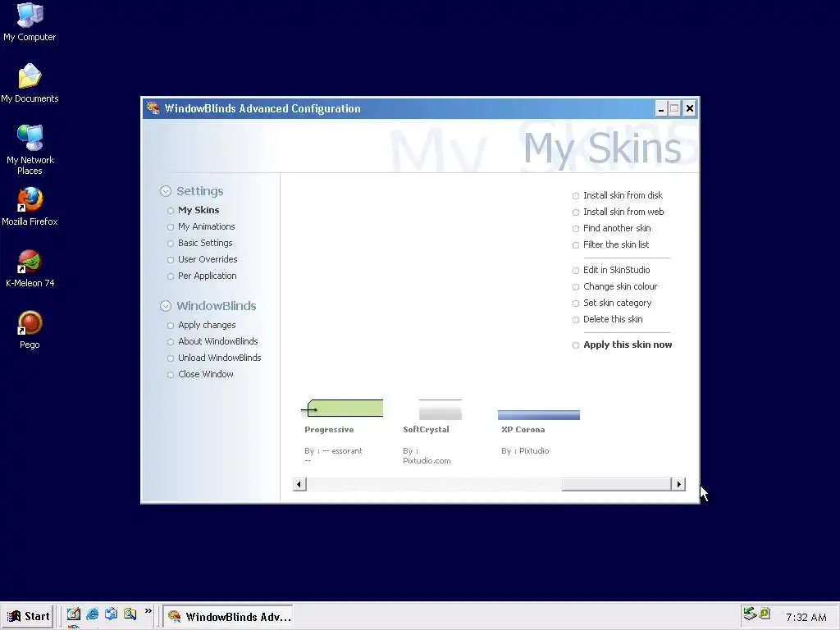Open My Computer desktop icon
This screenshot has height=630, width=840.
tap(30, 22)
